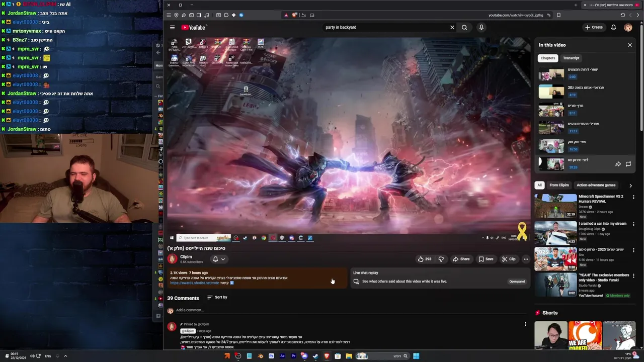This screenshot has width=644, height=362.
Task: Click the Create button
Action: [594, 28]
